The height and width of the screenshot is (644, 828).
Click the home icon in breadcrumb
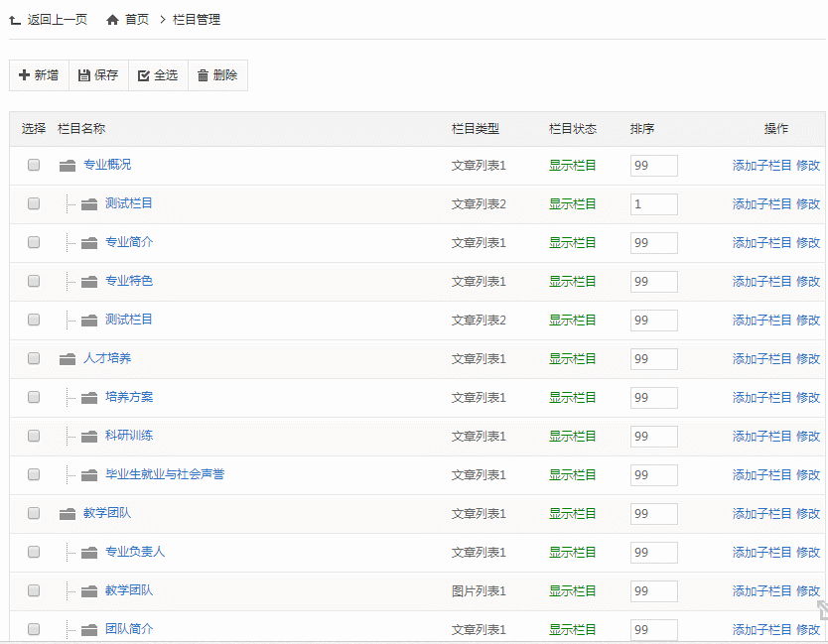(112, 20)
